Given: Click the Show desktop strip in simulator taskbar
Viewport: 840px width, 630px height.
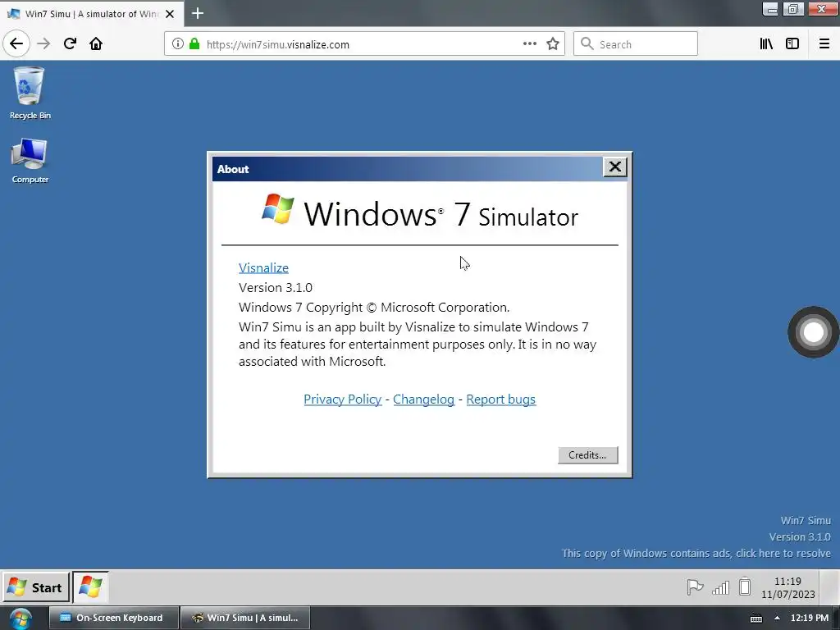Looking at the screenshot, I should coord(829,587).
